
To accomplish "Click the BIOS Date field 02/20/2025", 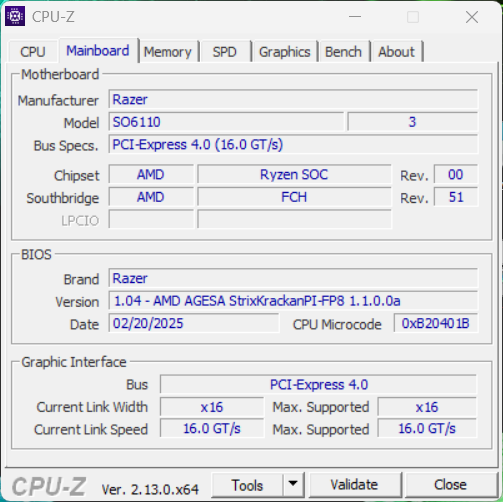I will pos(194,323).
